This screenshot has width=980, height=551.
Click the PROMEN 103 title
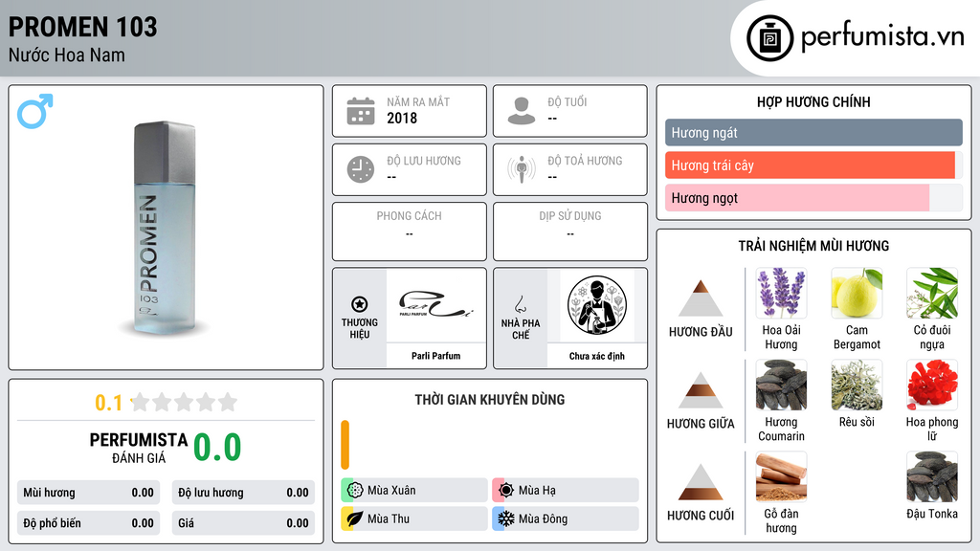pyautogui.click(x=82, y=27)
